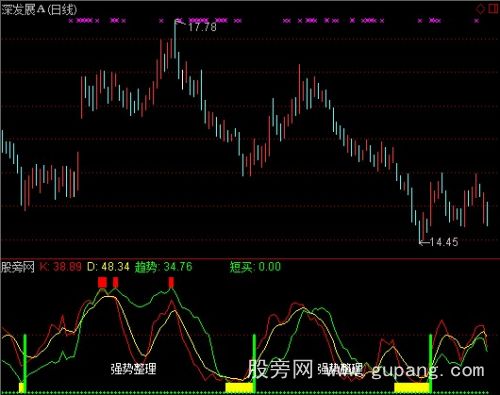Screen dimensions: 500x395
Task: Click the 短买: 0.00 indicator value
Action: click(255, 267)
